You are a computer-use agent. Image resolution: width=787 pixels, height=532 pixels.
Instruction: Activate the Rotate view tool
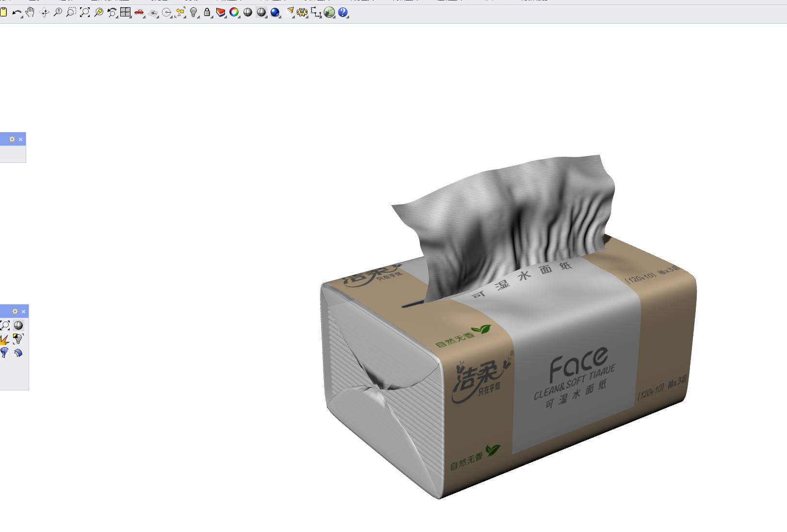[44, 12]
